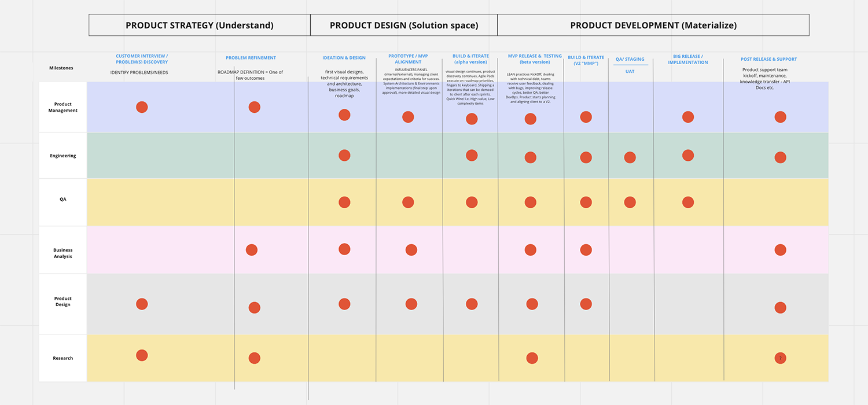Select the POST RELEASE & SUPPORT heading
The width and height of the screenshot is (868, 405).
768,59
